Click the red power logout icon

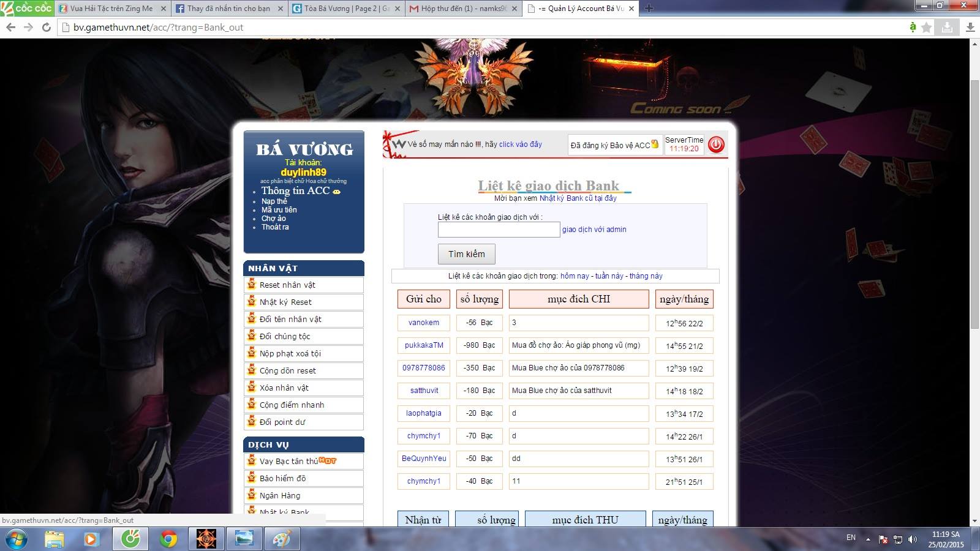pyautogui.click(x=716, y=144)
